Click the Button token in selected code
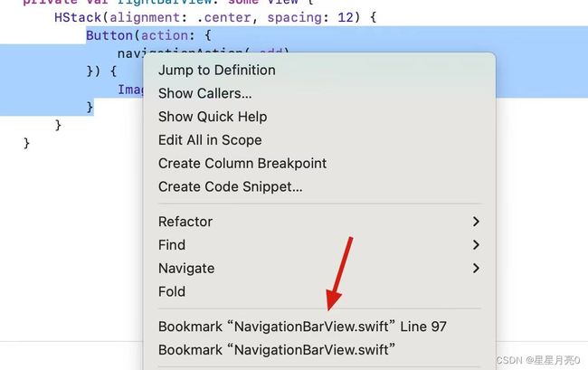This screenshot has width=588, height=370. 109,35
